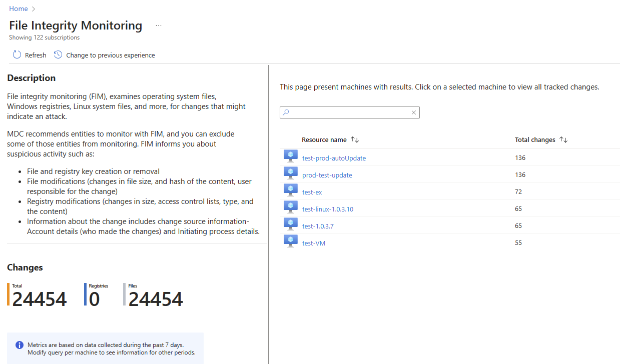
Task: Click the magnifier icon in the search box
Action: point(286,112)
